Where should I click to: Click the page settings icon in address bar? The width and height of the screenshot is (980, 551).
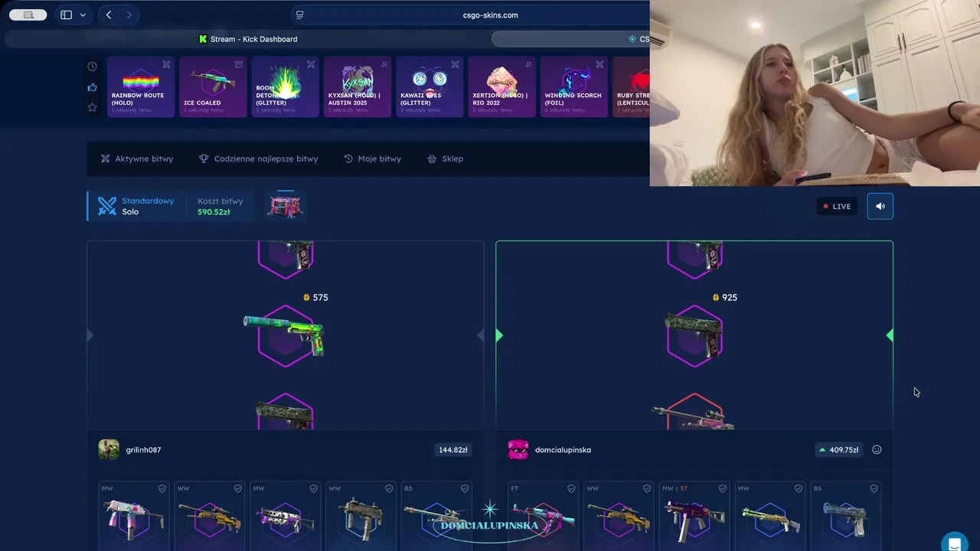(299, 15)
